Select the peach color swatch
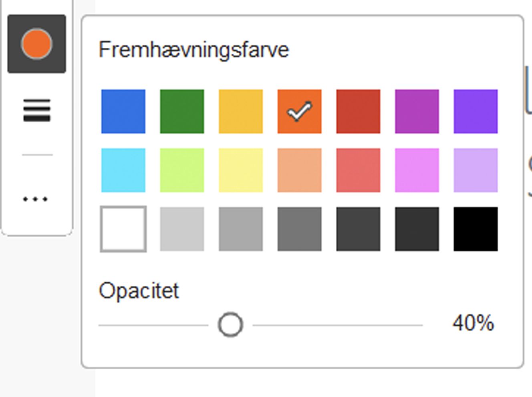The height and width of the screenshot is (397, 532). point(299,170)
